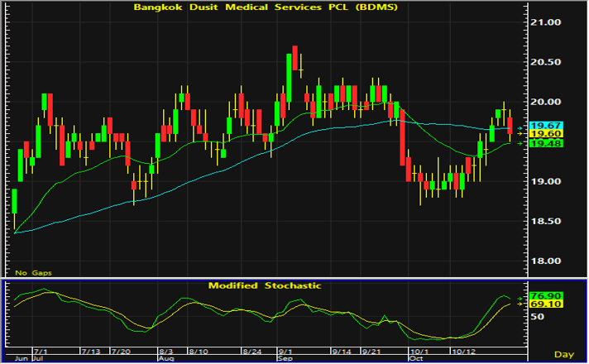Click the yellow 69.10 stochastic value label
The height and width of the screenshot is (364, 589).
point(546,304)
